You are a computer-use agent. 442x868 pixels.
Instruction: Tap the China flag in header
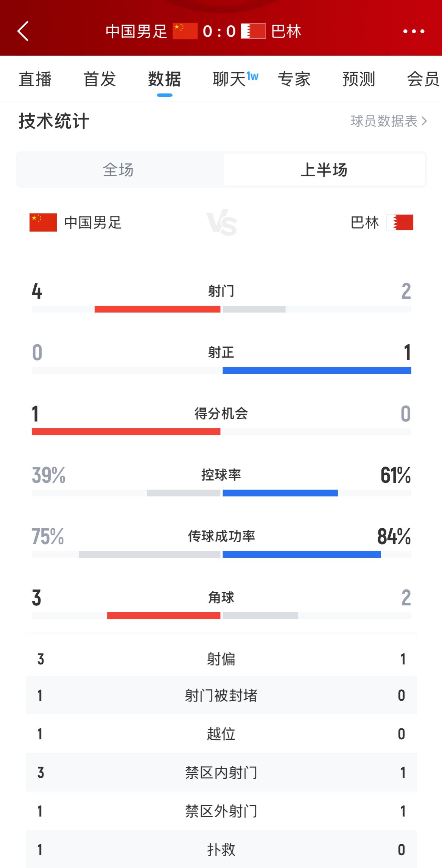[x=185, y=31]
